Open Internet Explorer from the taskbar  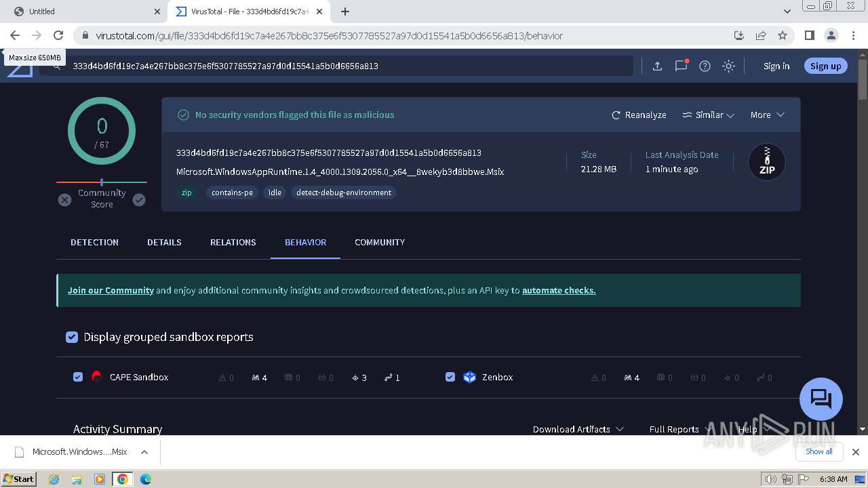point(54,479)
